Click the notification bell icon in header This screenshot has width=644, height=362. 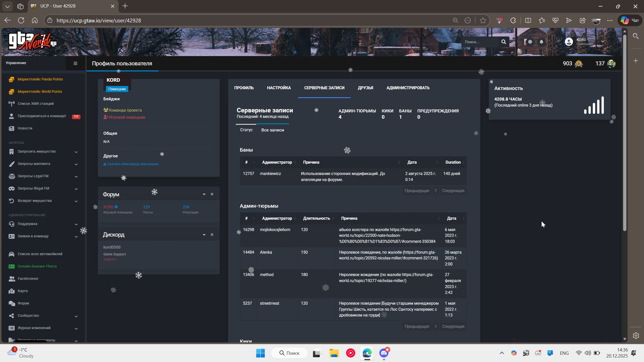(x=541, y=42)
